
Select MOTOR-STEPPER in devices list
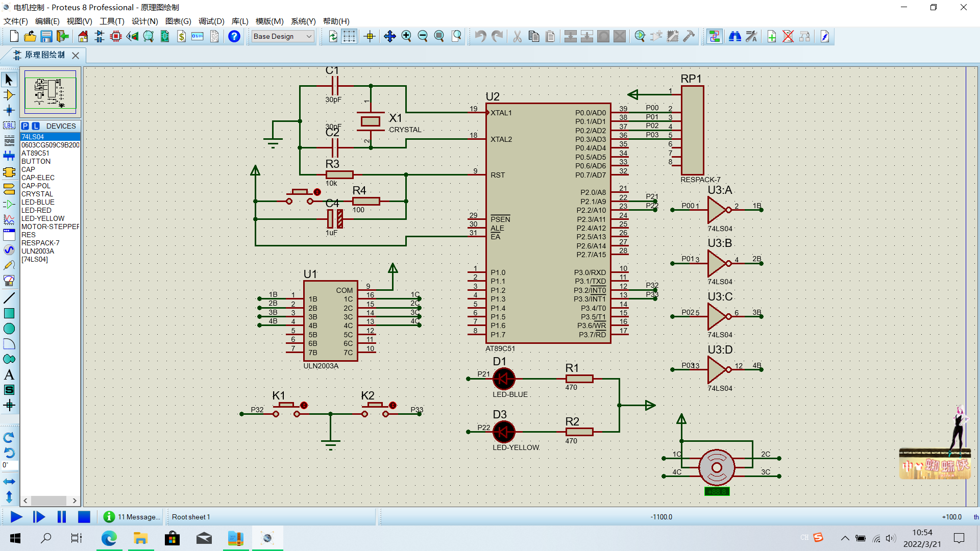(50, 227)
